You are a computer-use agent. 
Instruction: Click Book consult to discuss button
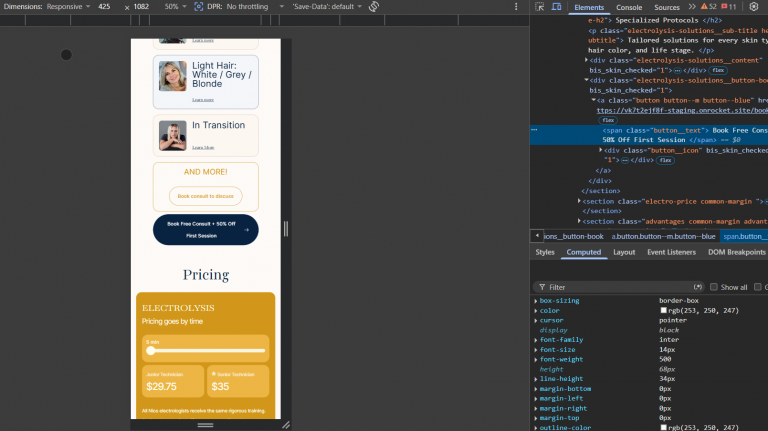206,196
